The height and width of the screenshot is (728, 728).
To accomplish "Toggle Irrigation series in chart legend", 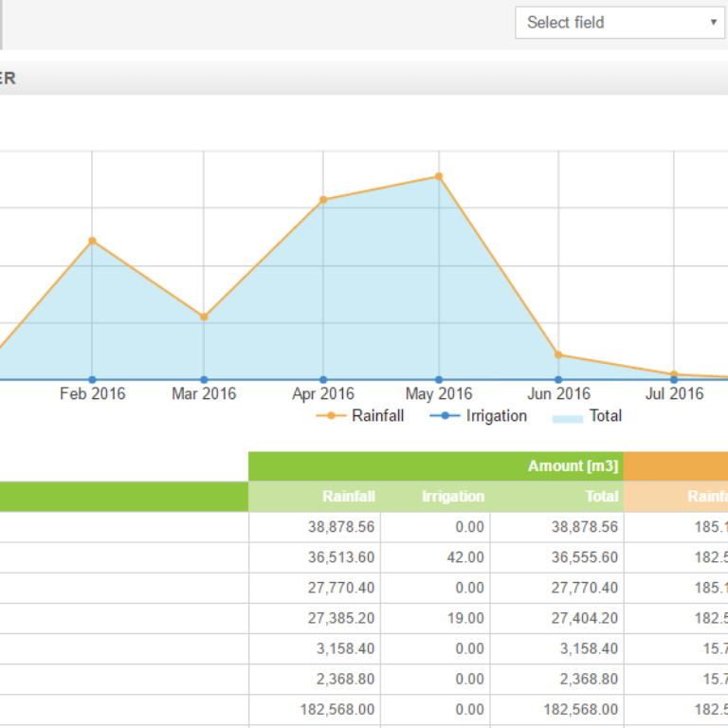I will 479,415.
